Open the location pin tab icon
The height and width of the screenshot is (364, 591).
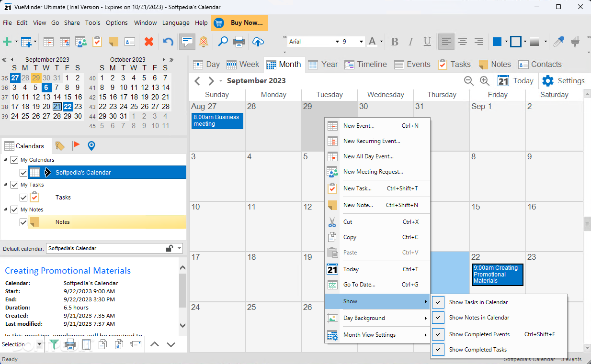pos(91,146)
